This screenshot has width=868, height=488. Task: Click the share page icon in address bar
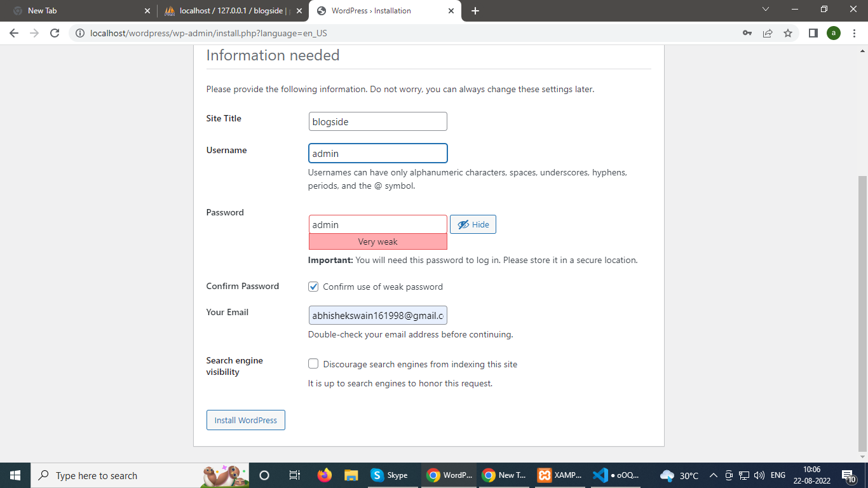click(x=768, y=33)
